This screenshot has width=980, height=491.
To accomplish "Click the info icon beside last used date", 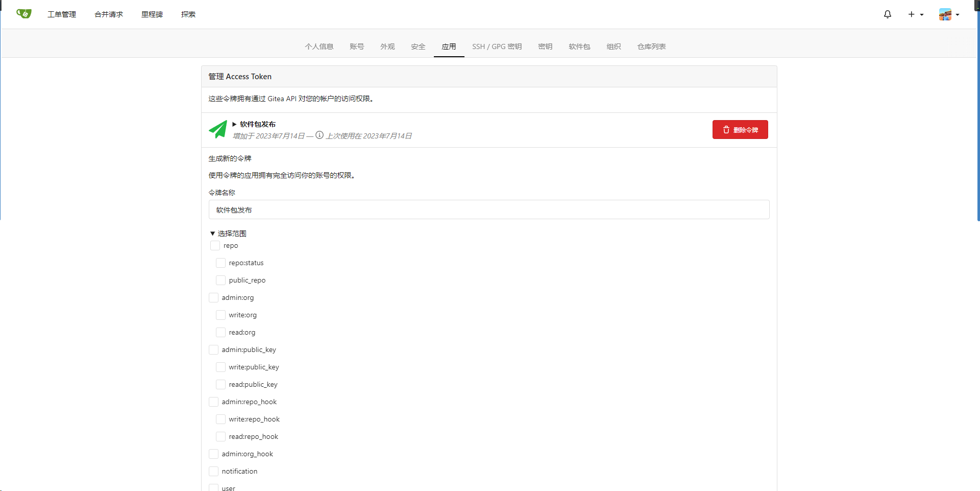I will pyautogui.click(x=320, y=135).
